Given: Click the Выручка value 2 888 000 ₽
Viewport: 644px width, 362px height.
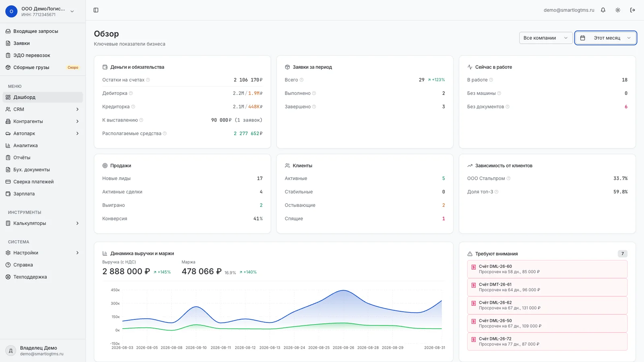Looking at the screenshot, I should click(126, 271).
